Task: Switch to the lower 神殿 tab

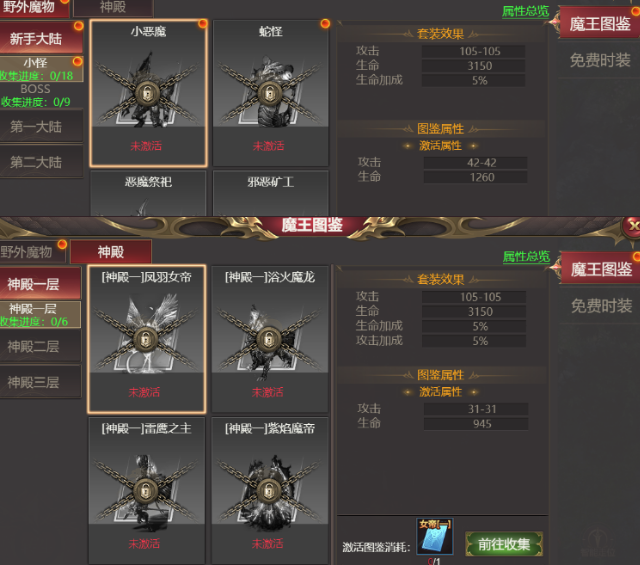Action: (111, 252)
